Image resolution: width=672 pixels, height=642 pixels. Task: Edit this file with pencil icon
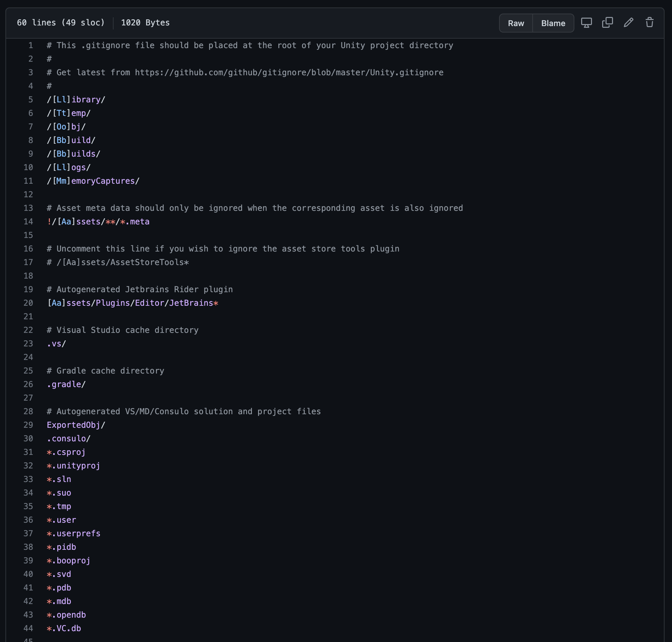click(x=628, y=23)
